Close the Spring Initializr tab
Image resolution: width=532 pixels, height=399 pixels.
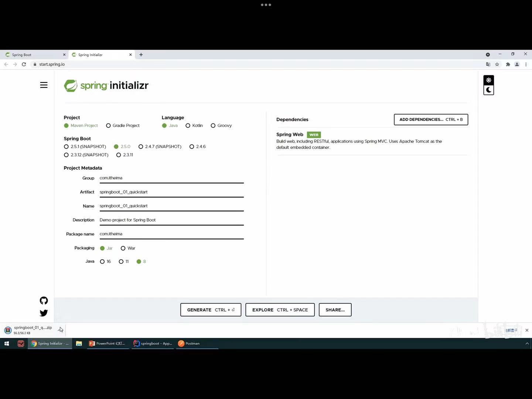pos(130,55)
